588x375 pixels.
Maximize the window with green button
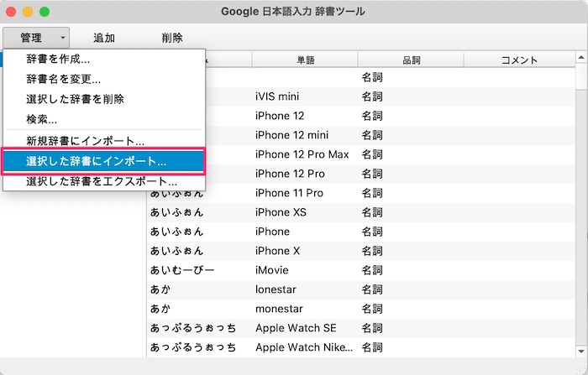tap(45, 12)
